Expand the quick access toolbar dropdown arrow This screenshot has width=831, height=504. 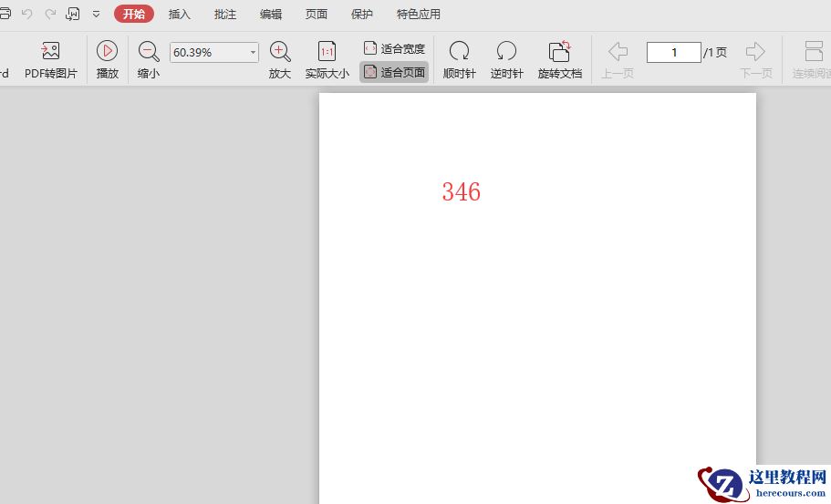[97, 15]
